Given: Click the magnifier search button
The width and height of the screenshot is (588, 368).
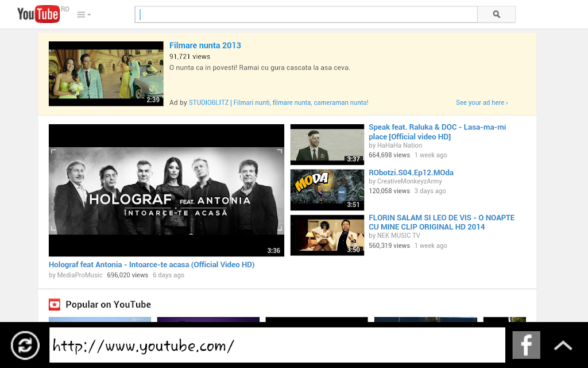Looking at the screenshot, I should click(497, 14).
